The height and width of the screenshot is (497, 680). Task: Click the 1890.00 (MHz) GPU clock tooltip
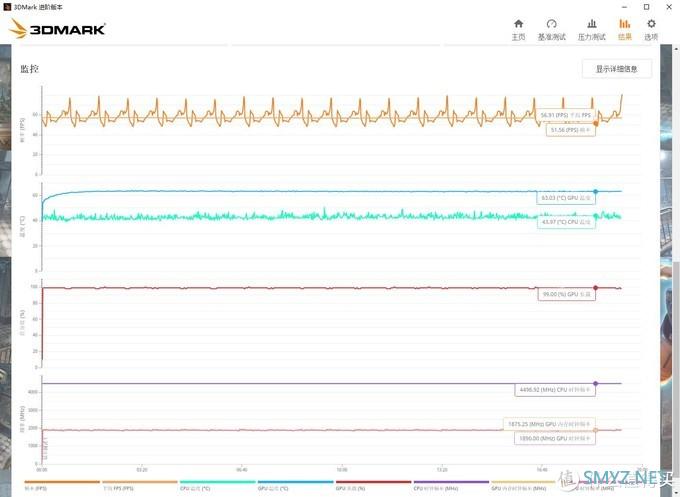(x=555, y=438)
